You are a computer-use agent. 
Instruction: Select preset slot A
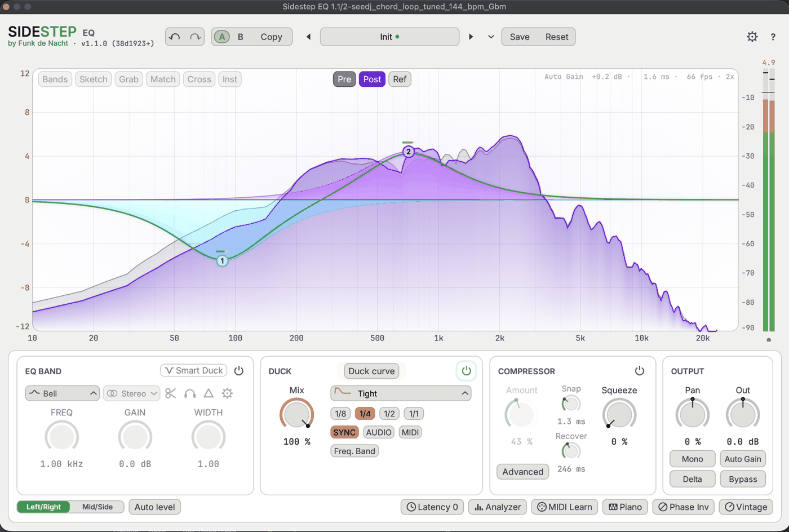(x=222, y=37)
